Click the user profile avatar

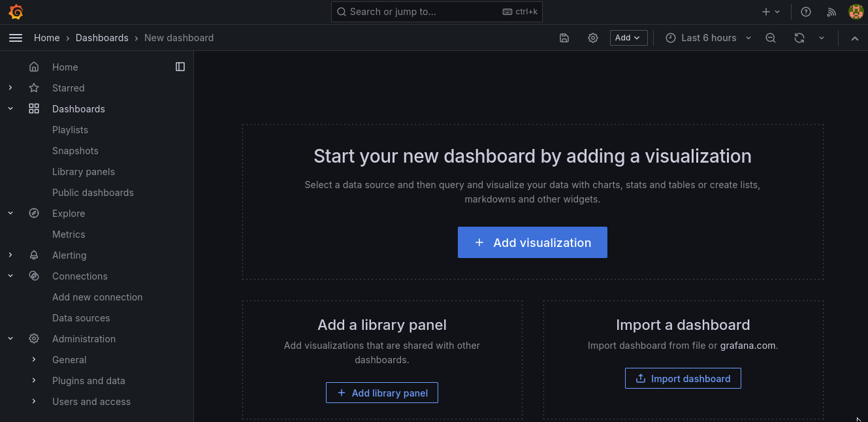click(x=856, y=12)
